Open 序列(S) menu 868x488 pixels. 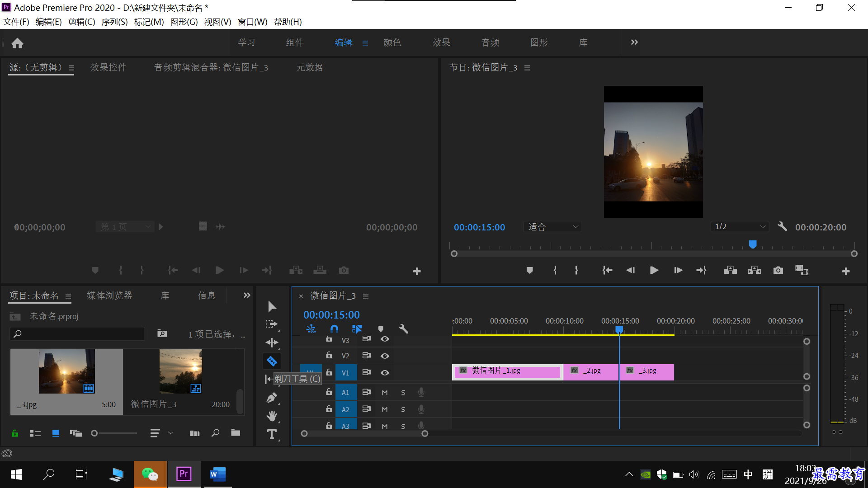pos(114,22)
